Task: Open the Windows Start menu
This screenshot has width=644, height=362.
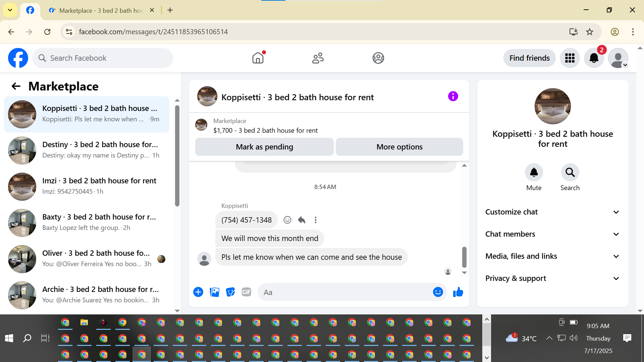Action: click(9, 338)
